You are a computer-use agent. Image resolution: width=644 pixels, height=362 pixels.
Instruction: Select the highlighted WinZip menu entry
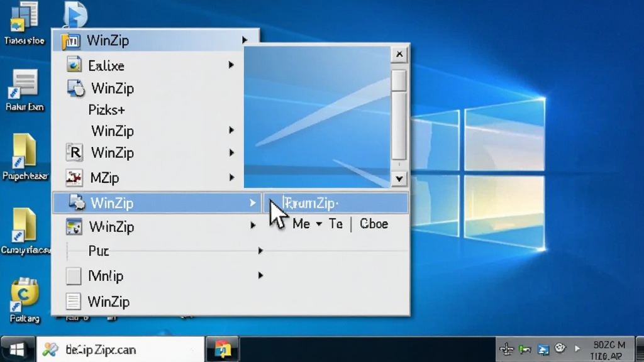coord(157,203)
